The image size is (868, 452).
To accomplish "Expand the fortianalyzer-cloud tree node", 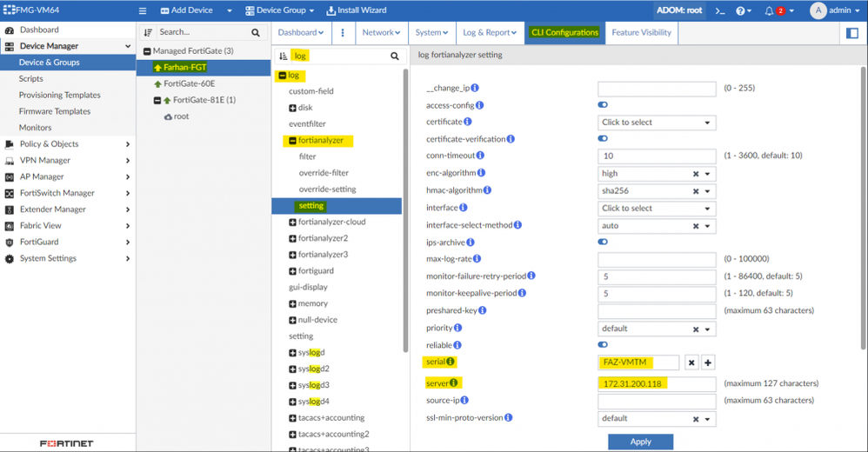I will 292,223.
